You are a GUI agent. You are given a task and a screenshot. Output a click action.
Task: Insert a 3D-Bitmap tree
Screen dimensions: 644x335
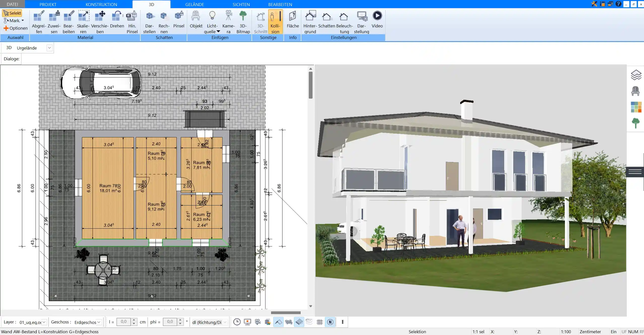click(243, 22)
